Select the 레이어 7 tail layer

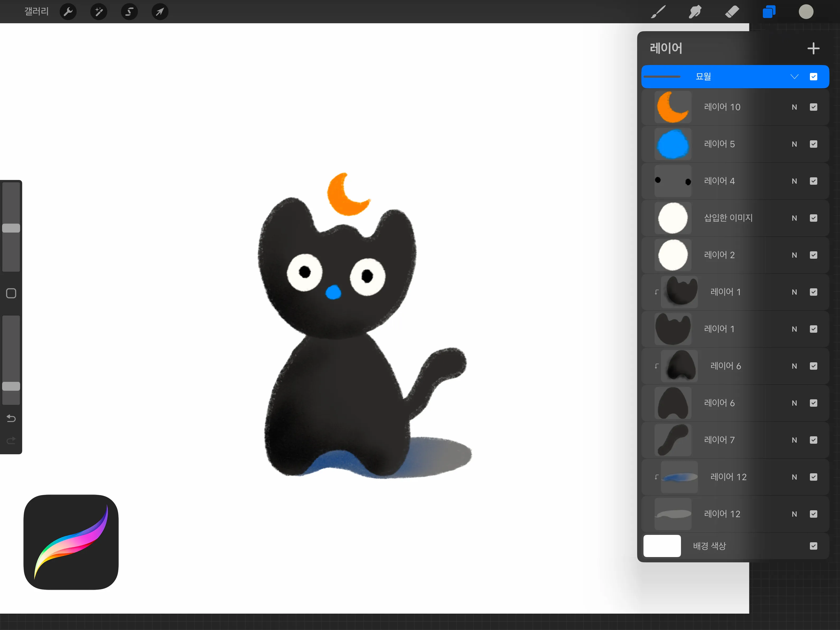click(x=735, y=440)
